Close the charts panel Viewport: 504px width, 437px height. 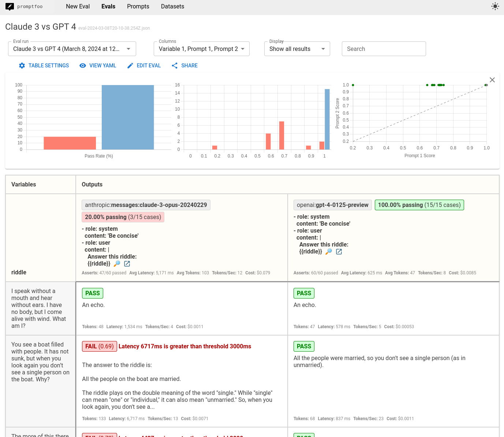[x=492, y=80]
